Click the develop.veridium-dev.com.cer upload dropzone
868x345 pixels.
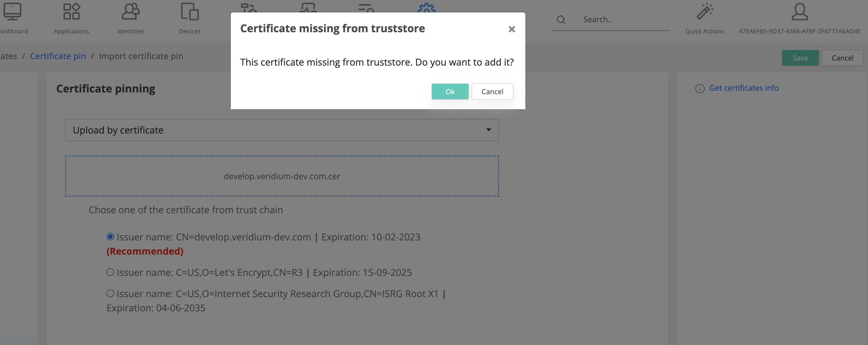pyautogui.click(x=282, y=176)
